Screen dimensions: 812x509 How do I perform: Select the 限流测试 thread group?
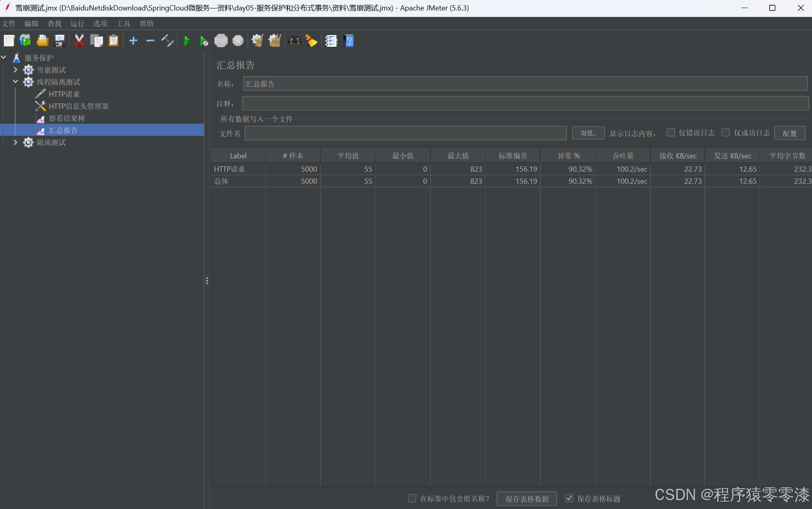tap(51, 143)
